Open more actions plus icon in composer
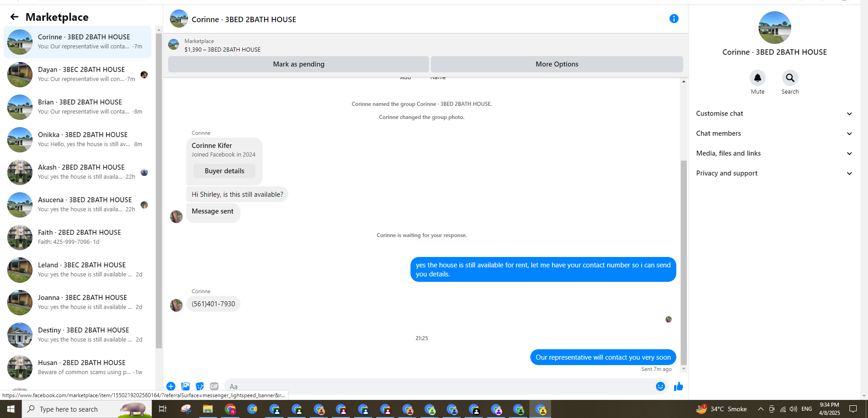The width and height of the screenshot is (868, 418). pyautogui.click(x=171, y=386)
